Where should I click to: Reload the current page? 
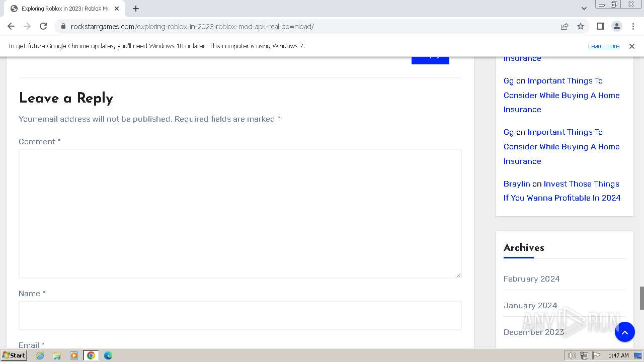pyautogui.click(x=43, y=26)
